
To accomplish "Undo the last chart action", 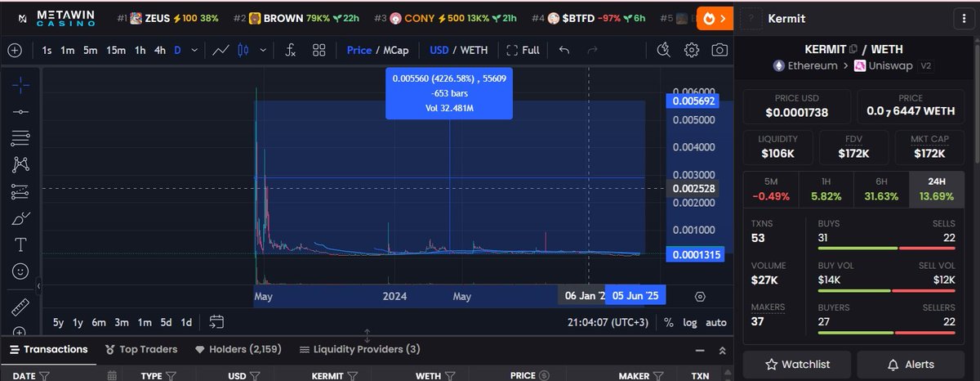I will point(563,50).
